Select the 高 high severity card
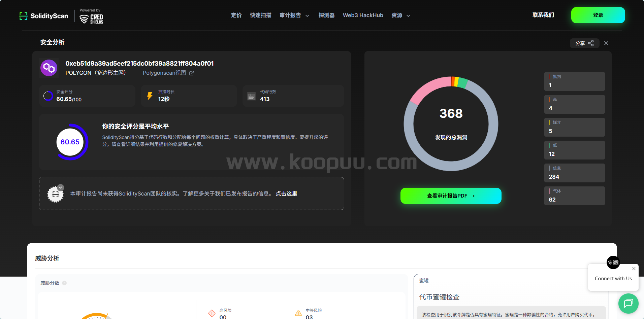 click(574, 104)
